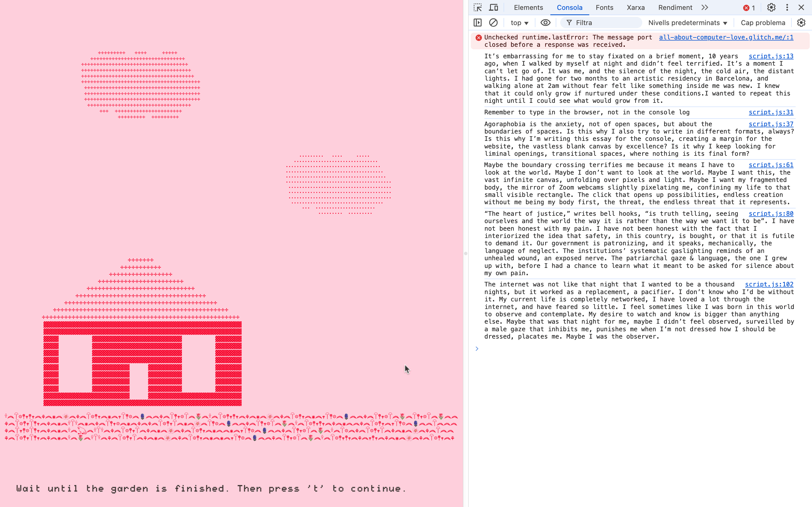Show the console sidebar panel icon
The height and width of the screenshot is (507, 812).
(x=477, y=23)
